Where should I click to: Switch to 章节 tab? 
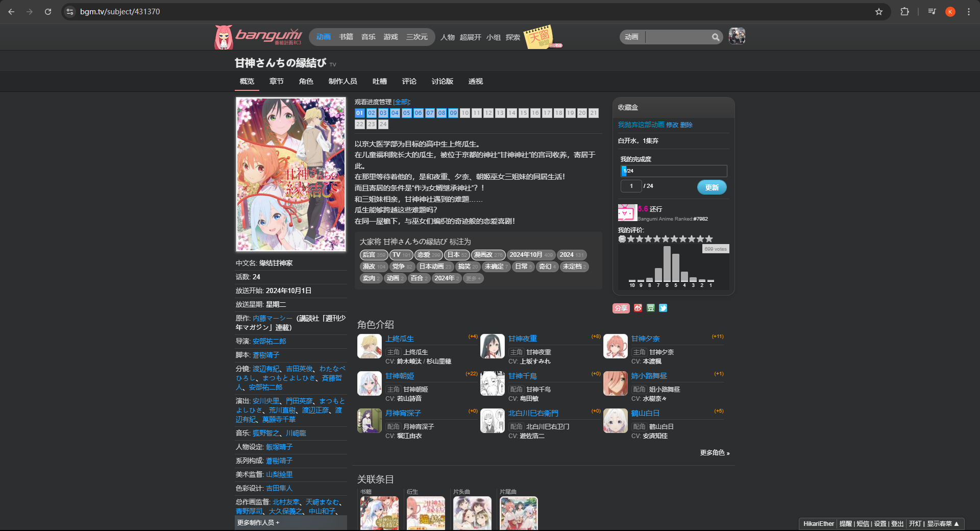click(277, 81)
